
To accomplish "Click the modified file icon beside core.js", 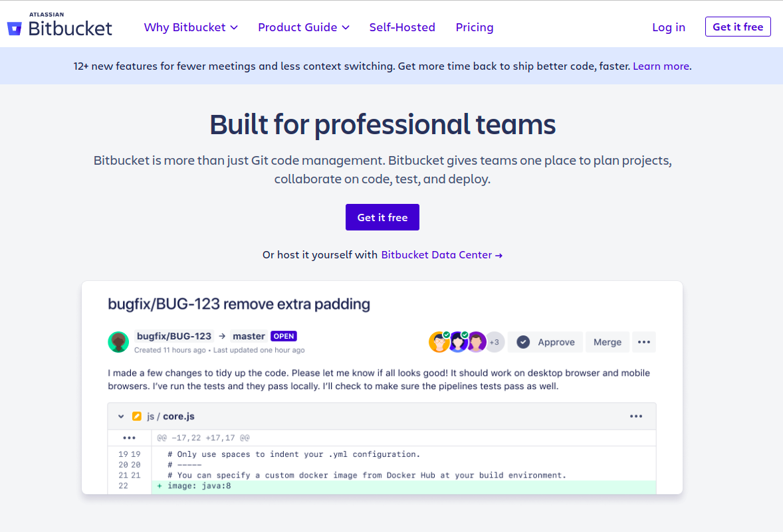I will (x=137, y=416).
